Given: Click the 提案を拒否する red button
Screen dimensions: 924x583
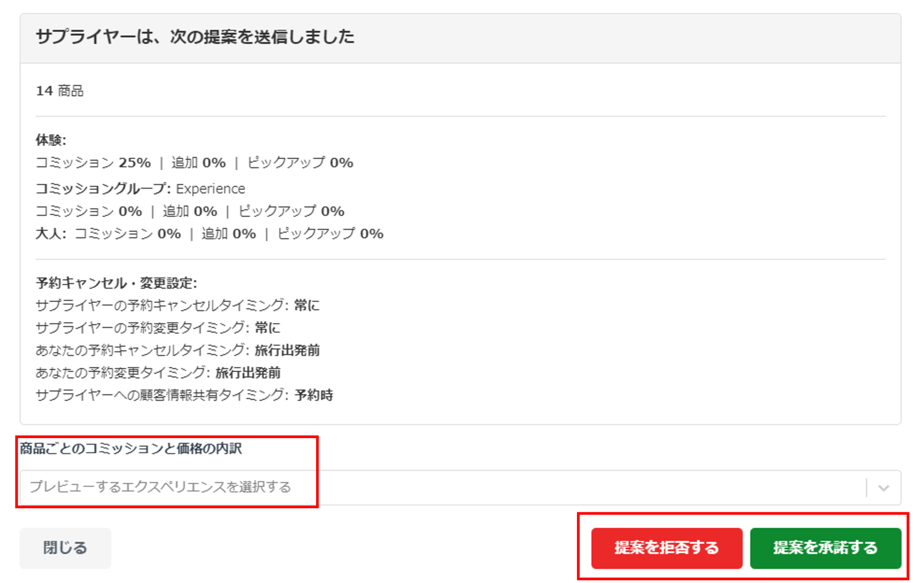Looking at the screenshot, I should (666, 548).
